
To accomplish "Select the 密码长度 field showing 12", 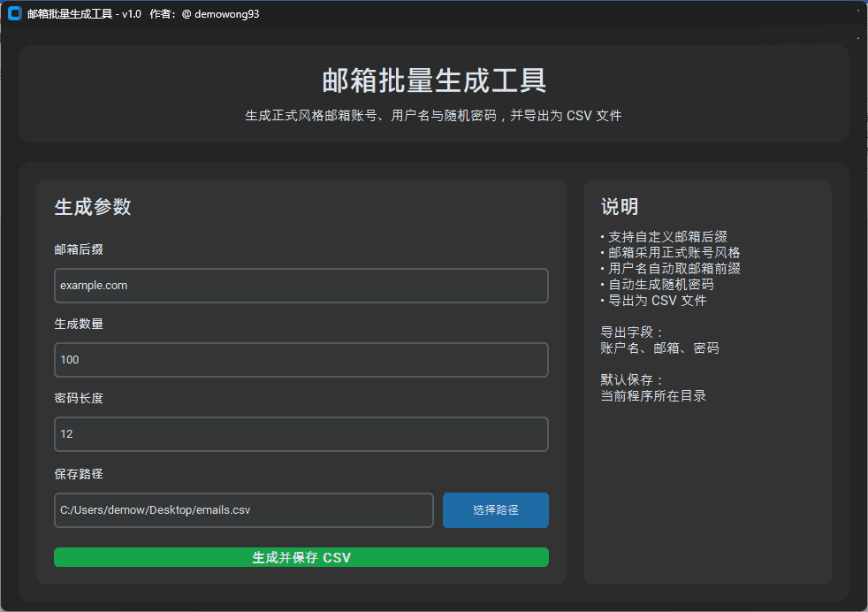I will tap(301, 434).
